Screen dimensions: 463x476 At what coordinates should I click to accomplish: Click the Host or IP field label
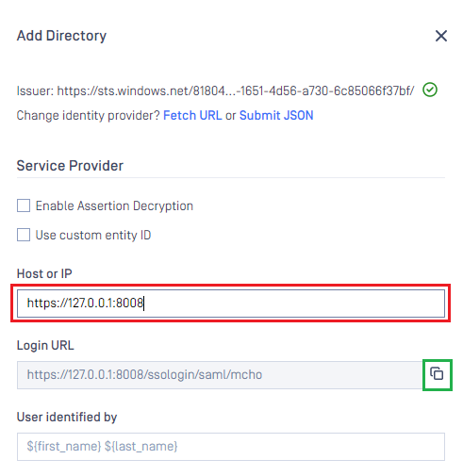click(44, 273)
